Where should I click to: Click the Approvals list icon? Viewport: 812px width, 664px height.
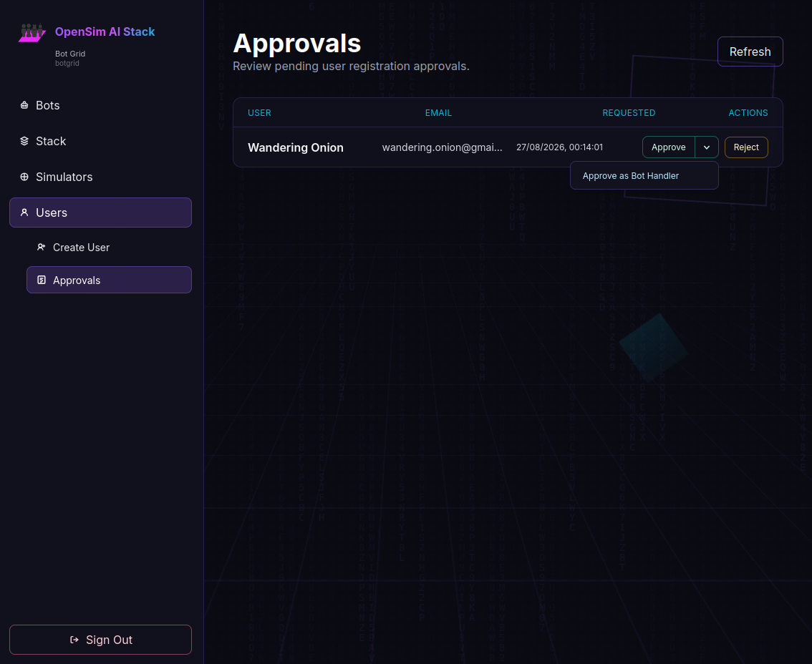[42, 280]
